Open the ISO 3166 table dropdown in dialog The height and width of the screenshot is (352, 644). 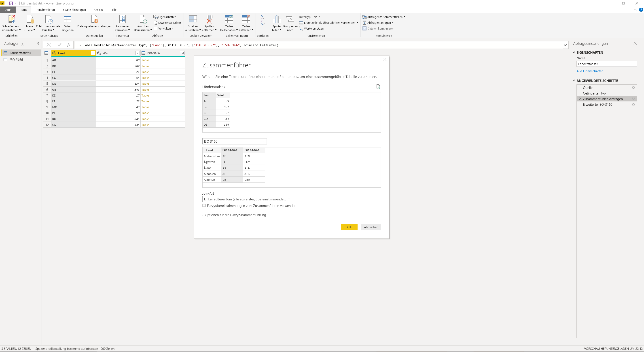[235, 142]
